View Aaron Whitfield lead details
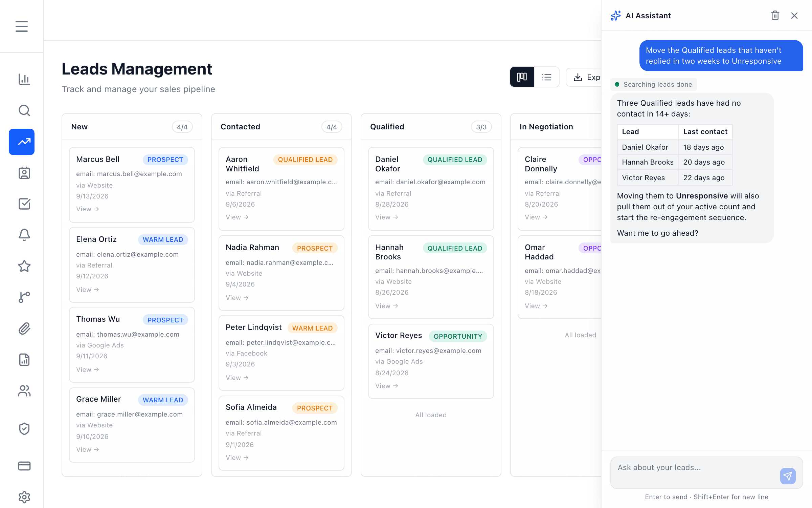Viewport: 812px width, 508px height. coord(237,217)
